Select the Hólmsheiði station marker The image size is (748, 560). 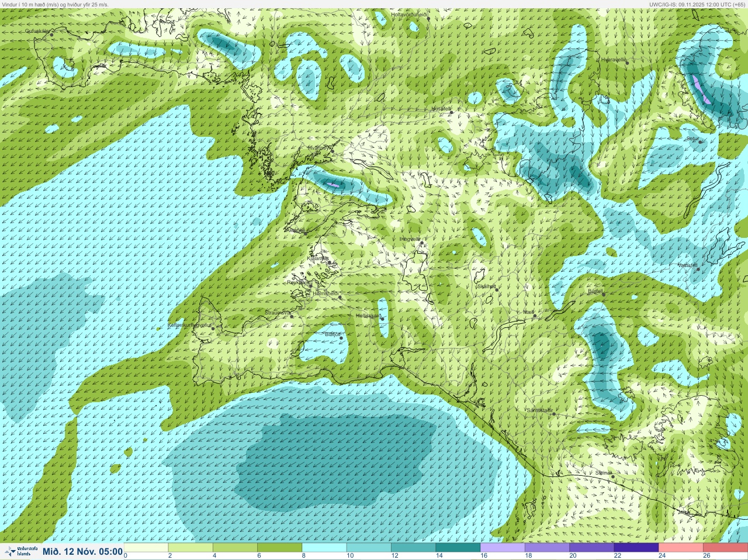pyautogui.click(x=340, y=297)
